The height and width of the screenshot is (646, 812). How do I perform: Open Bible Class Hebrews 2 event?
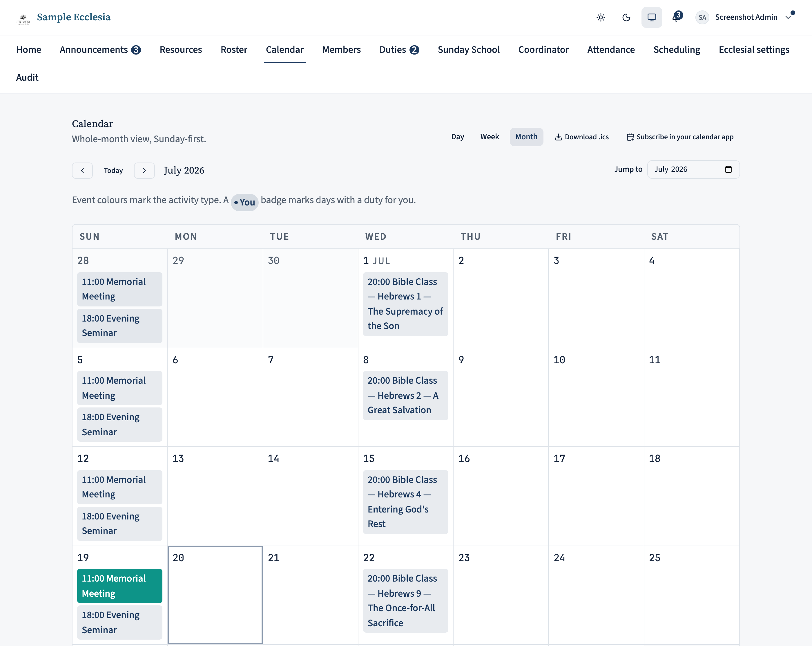click(x=405, y=395)
